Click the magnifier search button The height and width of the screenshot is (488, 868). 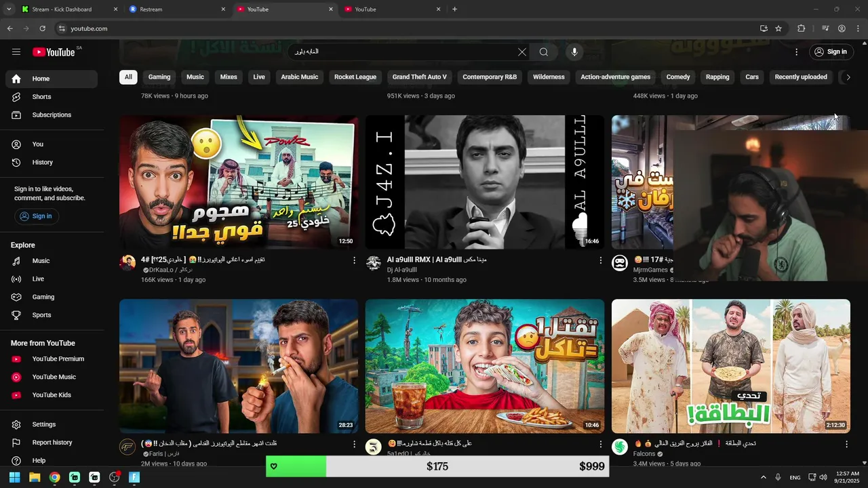(x=544, y=52)
